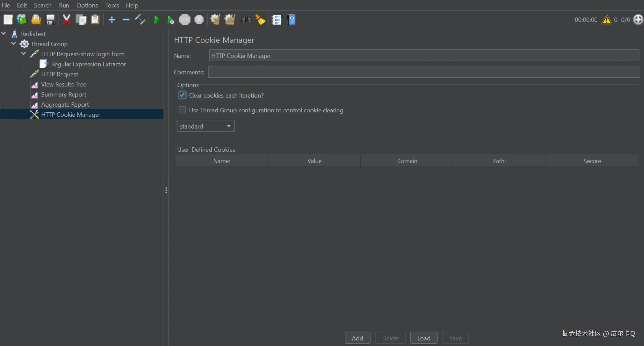Collapse HTTP Request-show login form node
The image size is (644, 346).
pos(23,54)
